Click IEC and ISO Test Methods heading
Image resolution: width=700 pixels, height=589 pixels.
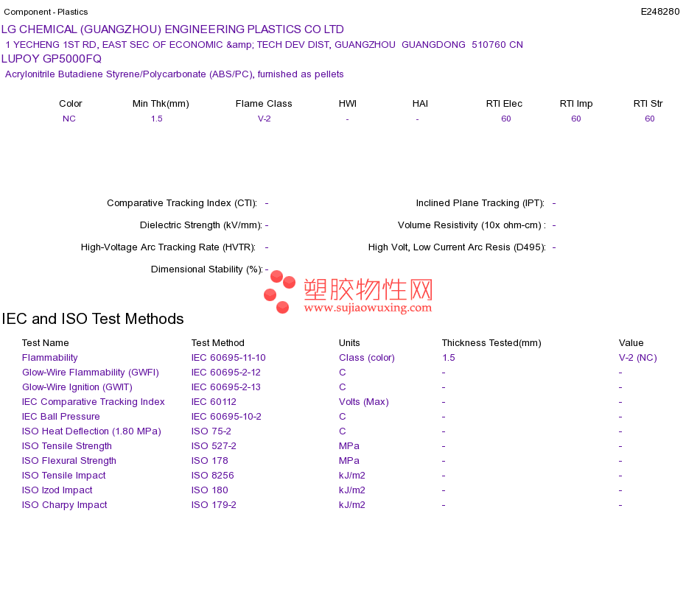(x=93, y=319)
